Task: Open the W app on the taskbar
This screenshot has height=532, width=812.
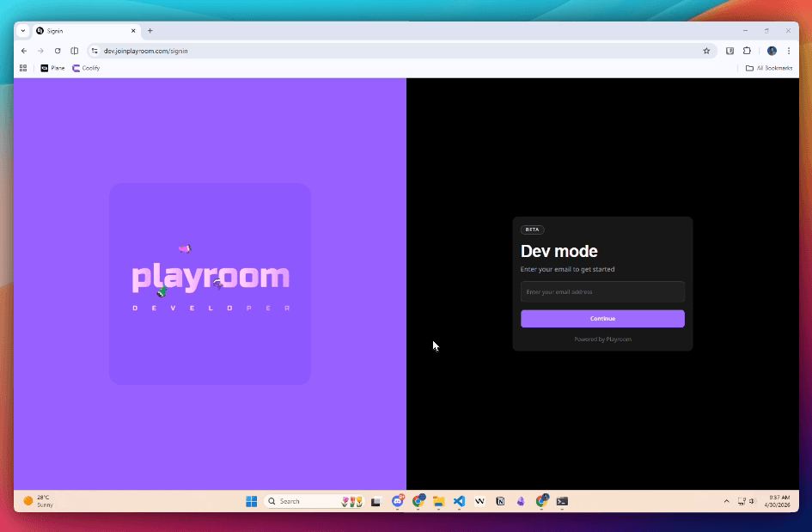Action: pyautogui.click(x=479, y=501)
